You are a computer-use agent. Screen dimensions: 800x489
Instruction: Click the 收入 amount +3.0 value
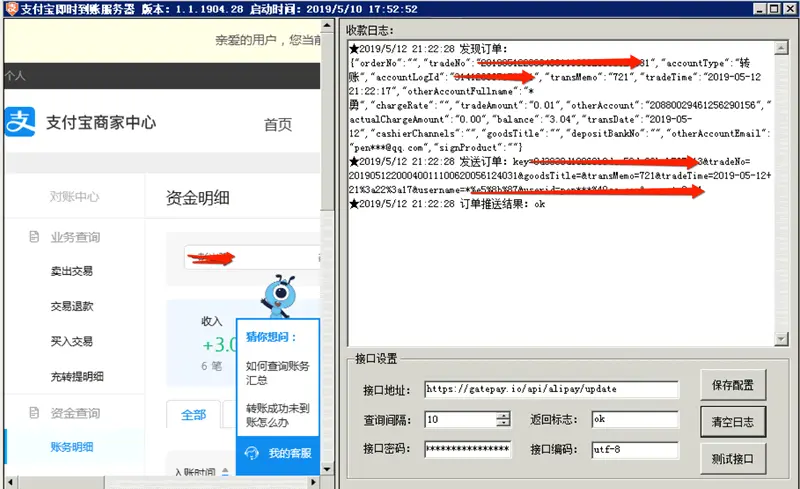220,345
